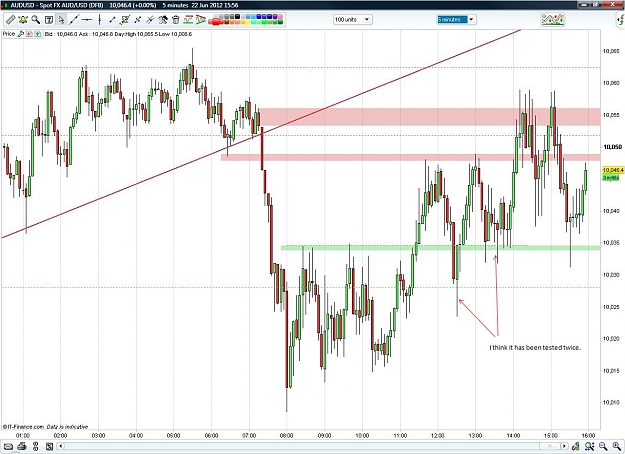This screenshot has height=454, width=625.
Task: Open the object settings hammer-and-wrench tool
Action: 163,20
